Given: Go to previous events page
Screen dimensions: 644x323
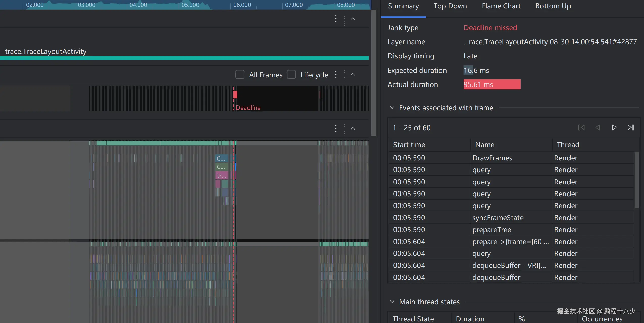Looking at the screenshot, I should pyautogui.click(x=598, y=127).
